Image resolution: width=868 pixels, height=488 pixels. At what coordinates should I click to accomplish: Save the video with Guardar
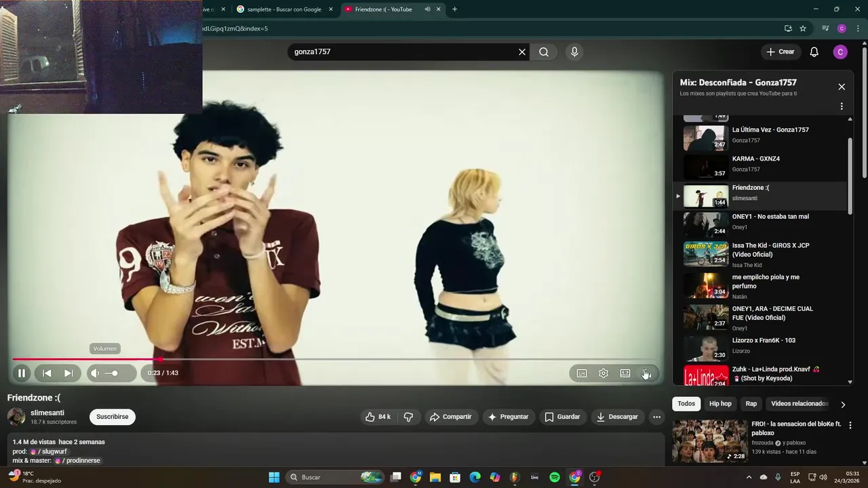(562, 417)
